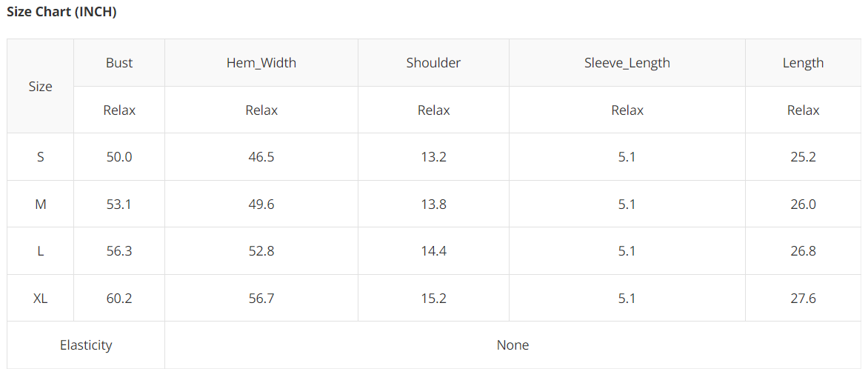Click the Size Chart (INCH) heading
868x383 pixels.
click(x=61, y=12)
